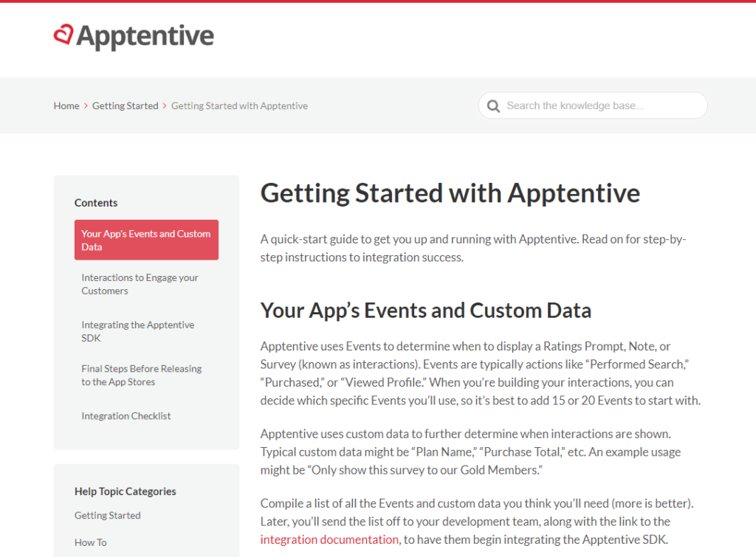The image size is (756, 557).
Task: Click inside the knowledge base search field
Action: (x=598, y=105)
